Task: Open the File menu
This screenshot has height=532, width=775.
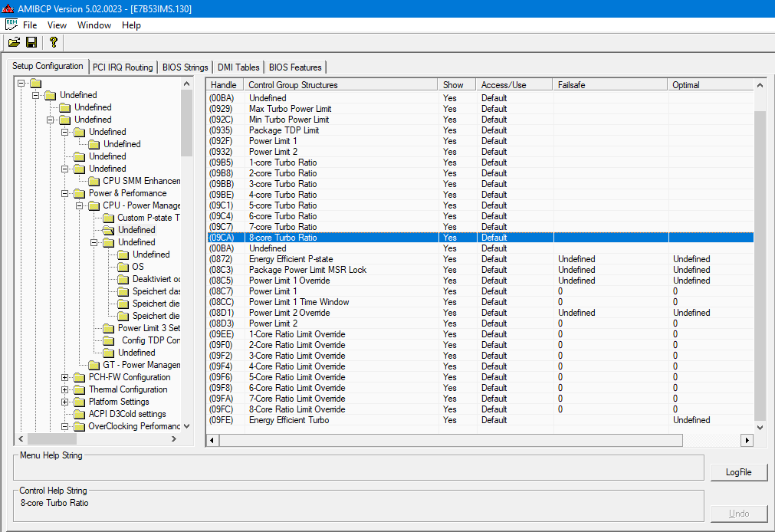Action: [30, 25]
